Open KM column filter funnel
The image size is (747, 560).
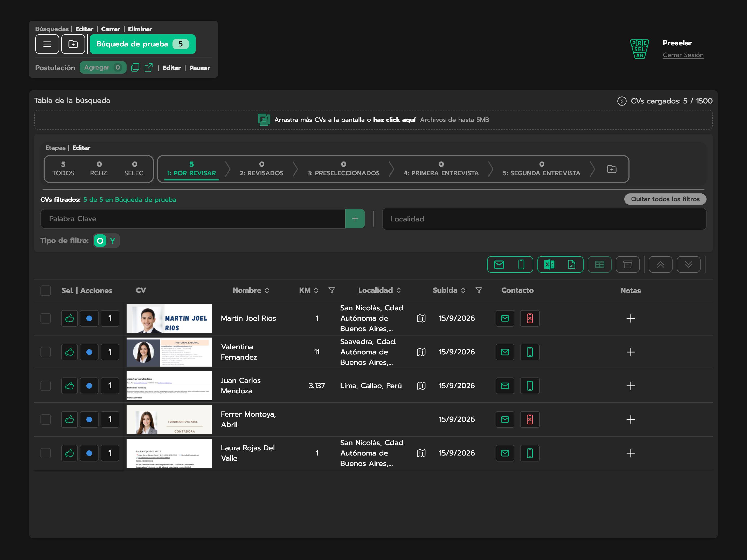[332, 290]
